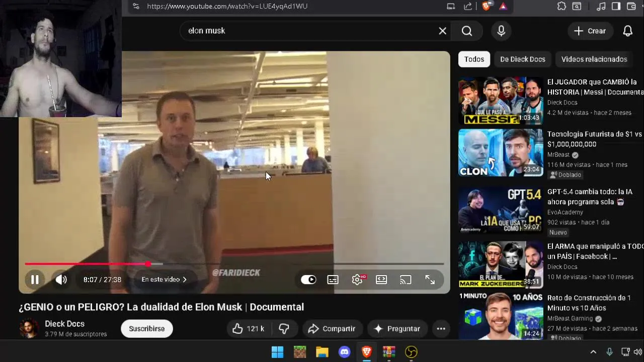Toggle the browser sidebar panel
This screenshot has width=644, height=362.
[x=616, y=6]
